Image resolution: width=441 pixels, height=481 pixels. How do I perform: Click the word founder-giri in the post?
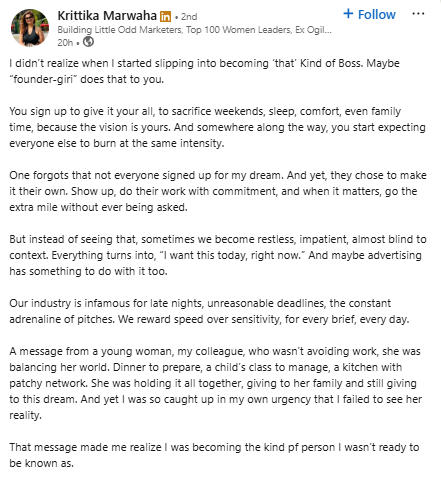(43, 79)
